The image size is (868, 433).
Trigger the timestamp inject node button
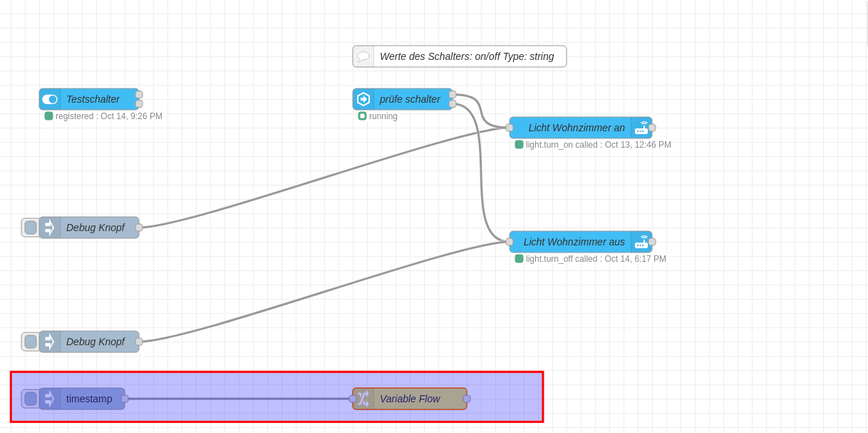(x=31, y=399)
